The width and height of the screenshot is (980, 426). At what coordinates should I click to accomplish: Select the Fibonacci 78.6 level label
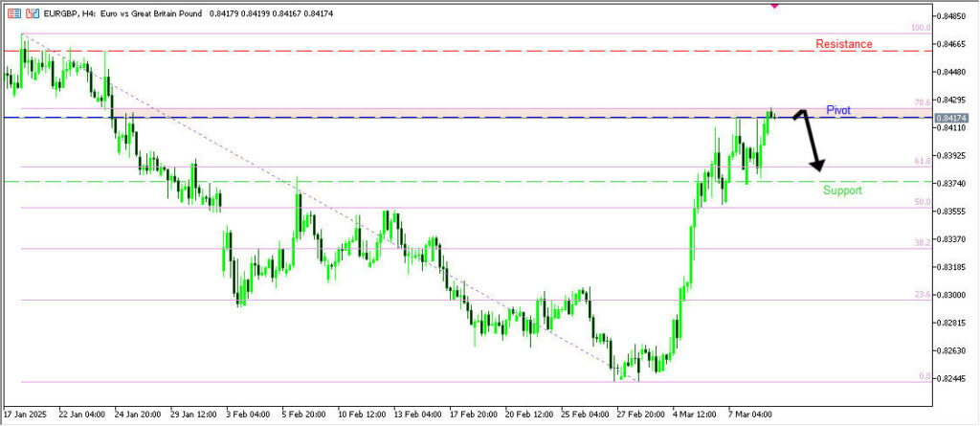pyautogui.click(x=922, y=102)
